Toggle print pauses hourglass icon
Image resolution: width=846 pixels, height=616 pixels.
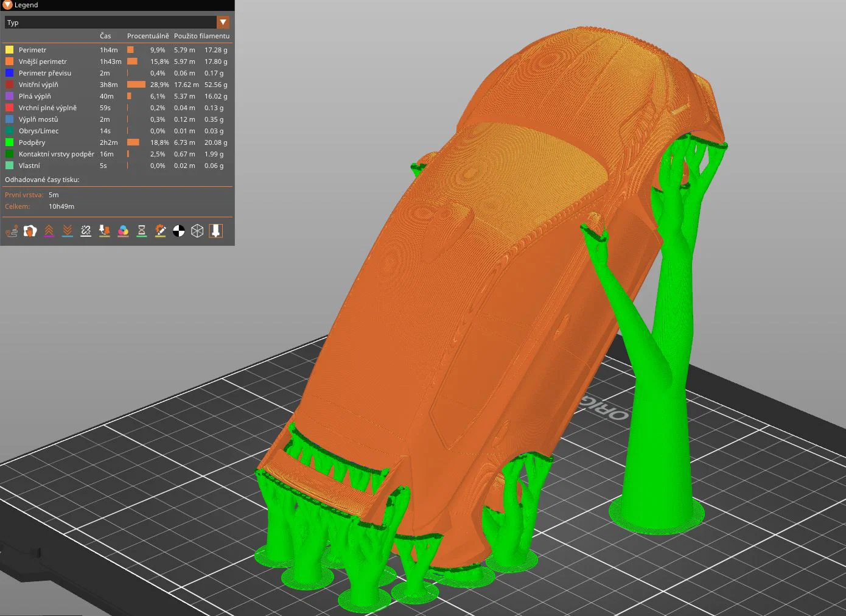[x=142, y=231]
